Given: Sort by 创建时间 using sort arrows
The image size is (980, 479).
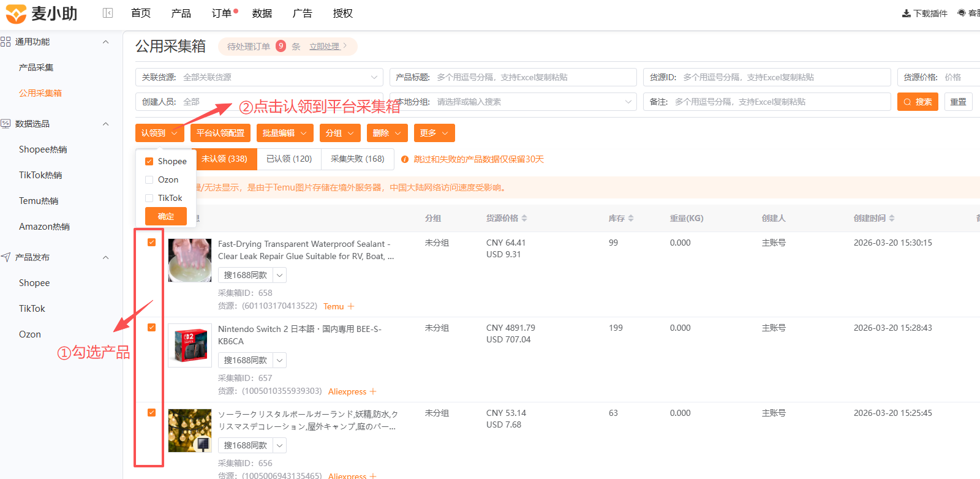Looking at the screenshot, I should pos(892,218).
